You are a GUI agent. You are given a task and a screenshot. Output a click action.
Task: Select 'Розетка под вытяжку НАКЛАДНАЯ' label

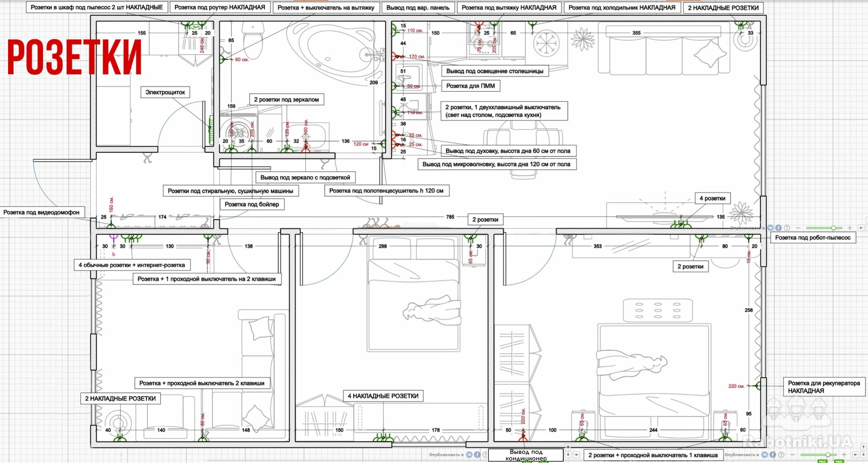[509, 8]
